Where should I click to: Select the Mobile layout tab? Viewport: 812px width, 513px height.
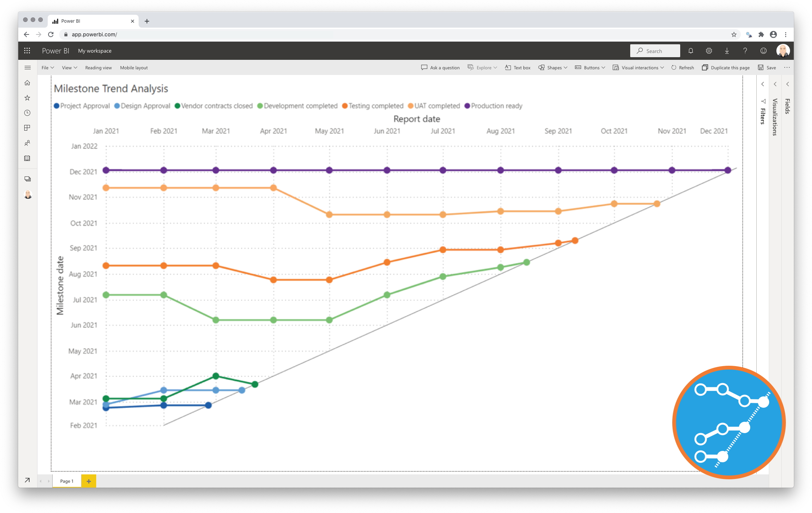pos(133,67)
